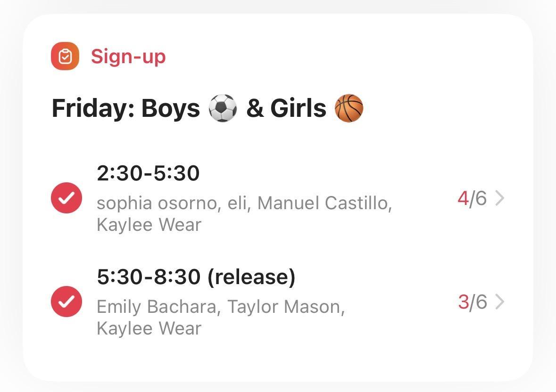Tap the orange Sign-up clipboard icon
This screenshot has width=556, height=392.
tap(65, 57)
